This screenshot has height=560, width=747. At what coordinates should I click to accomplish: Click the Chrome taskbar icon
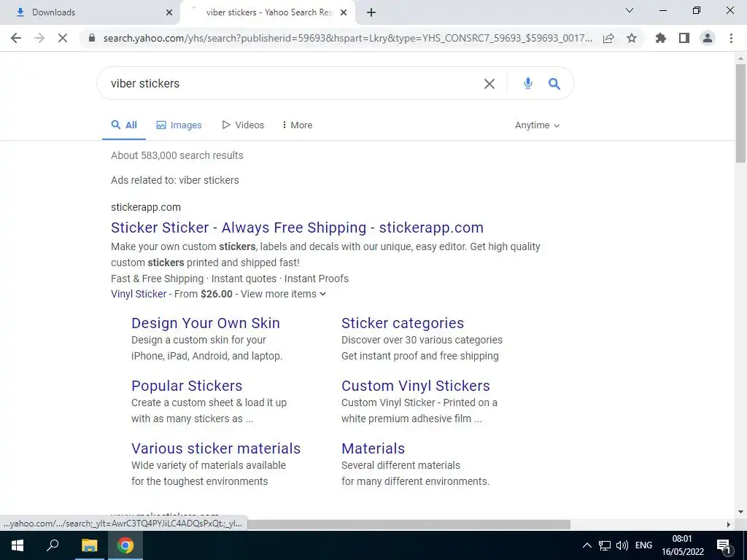pos(125,545)
